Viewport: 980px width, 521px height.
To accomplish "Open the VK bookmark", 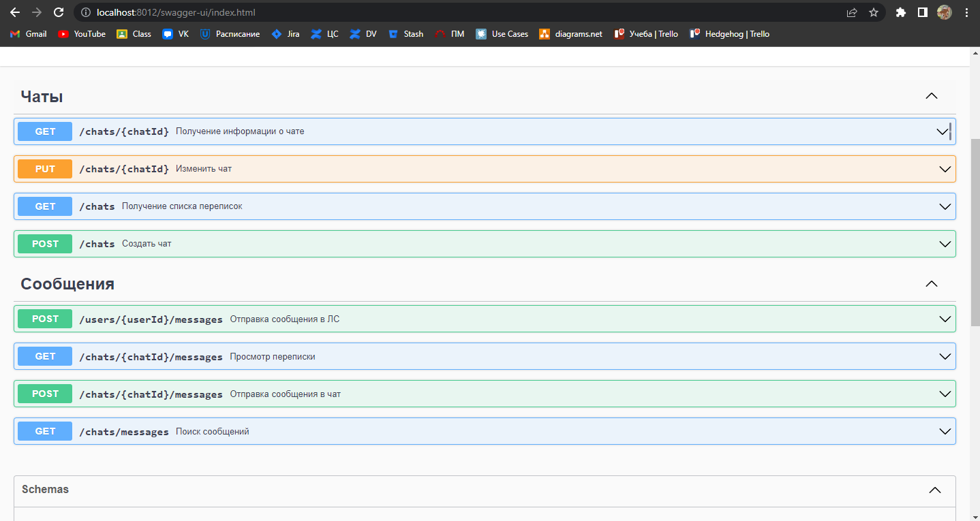I will (176, 34).
